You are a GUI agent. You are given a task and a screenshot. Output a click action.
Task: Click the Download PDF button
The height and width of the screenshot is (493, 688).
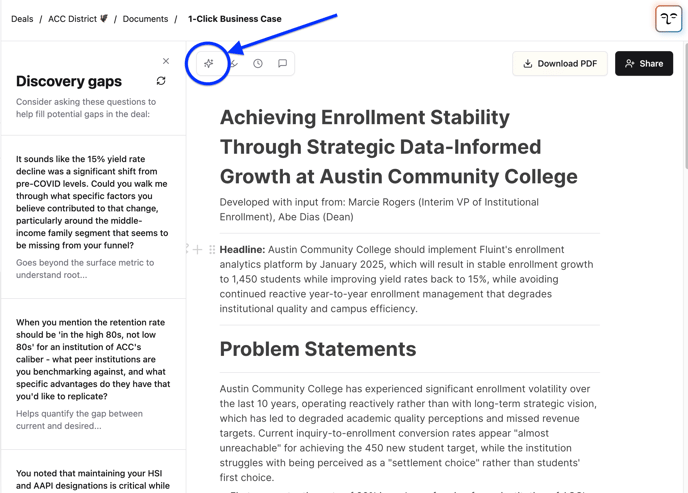pyautogui.click(x=560, y=64)
